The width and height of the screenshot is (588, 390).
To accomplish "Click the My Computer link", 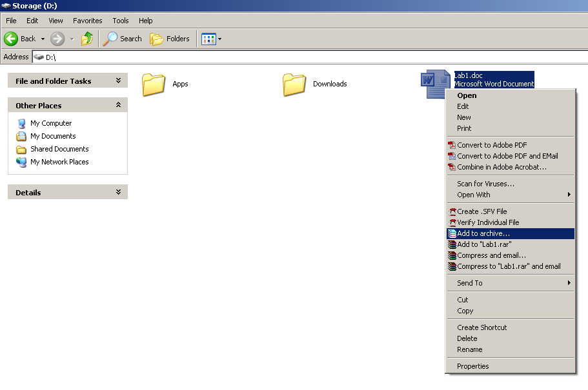I will 51,123.
